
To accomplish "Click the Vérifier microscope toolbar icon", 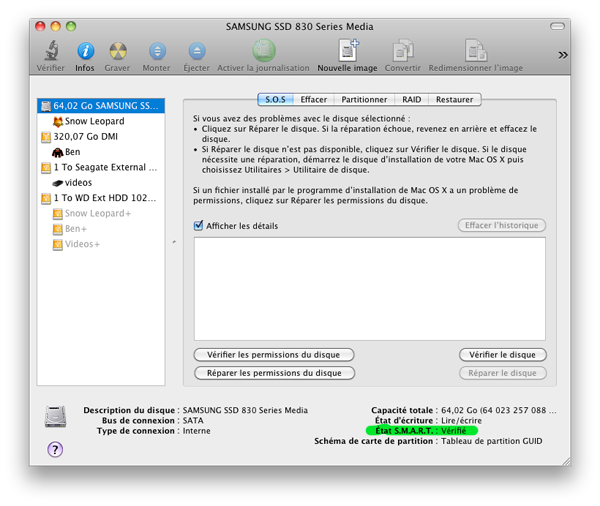I will pyautogui.click(x=51, y=51).
